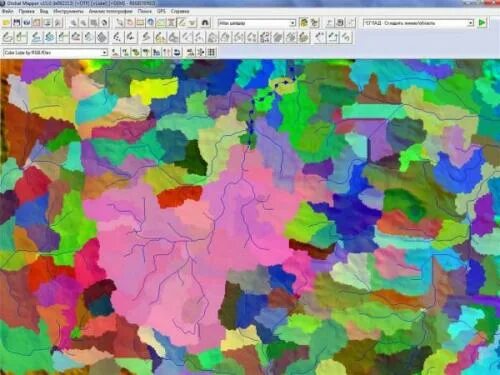500x375 pixels.
Task: Open the Файл menu
Action: (8, 11)
